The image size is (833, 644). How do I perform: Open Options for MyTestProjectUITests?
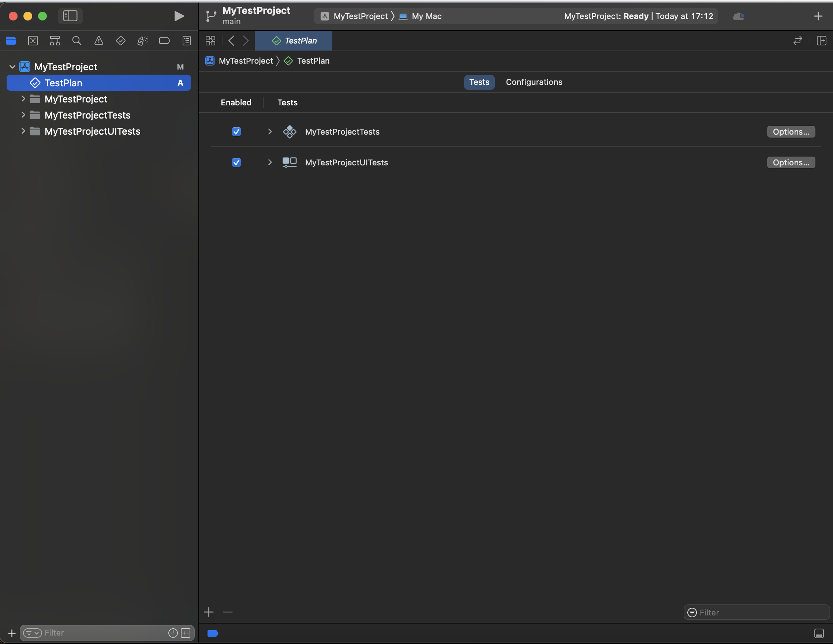point(791,162)
